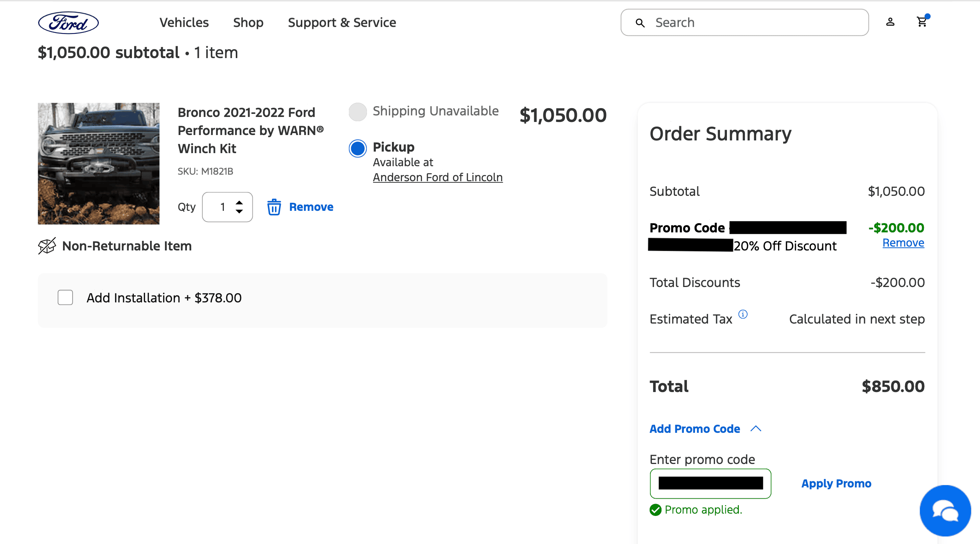Remove the applied promo code discount

903,243
